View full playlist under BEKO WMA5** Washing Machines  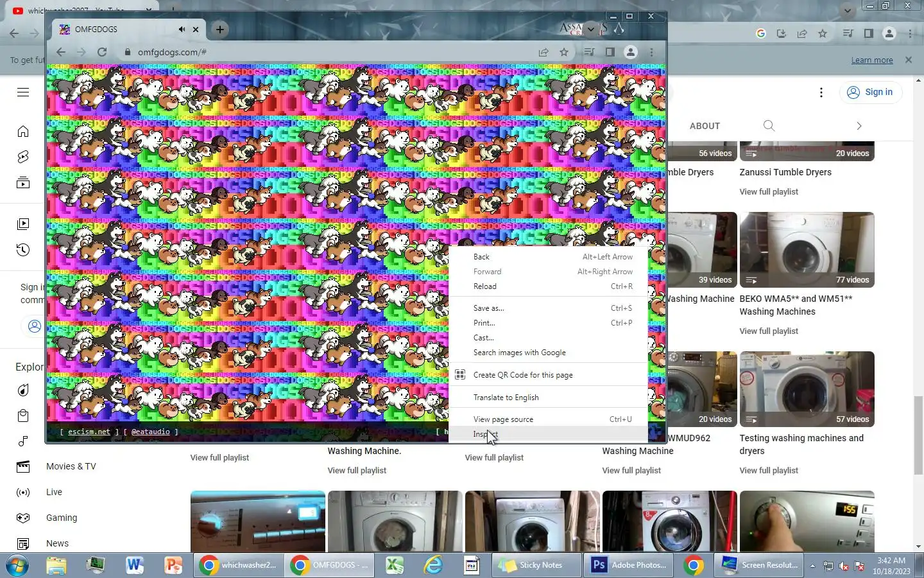[769, 331]
